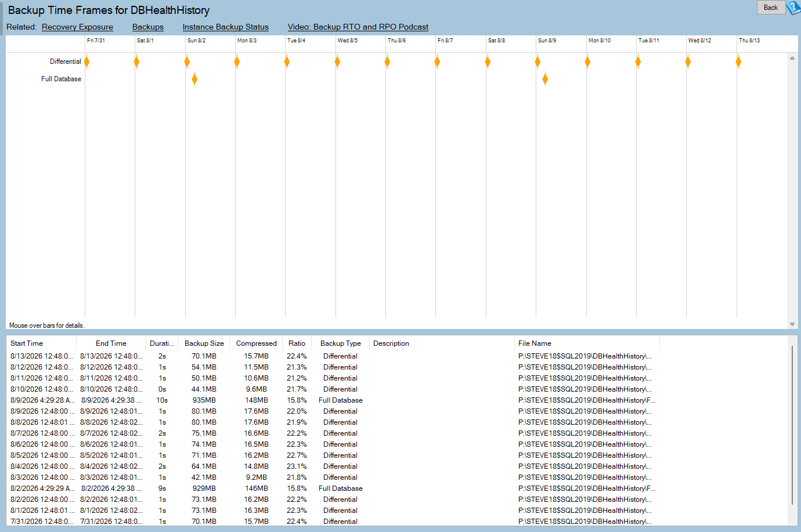Select Full Database marker on Sun 8/9

tap(545, 79)
